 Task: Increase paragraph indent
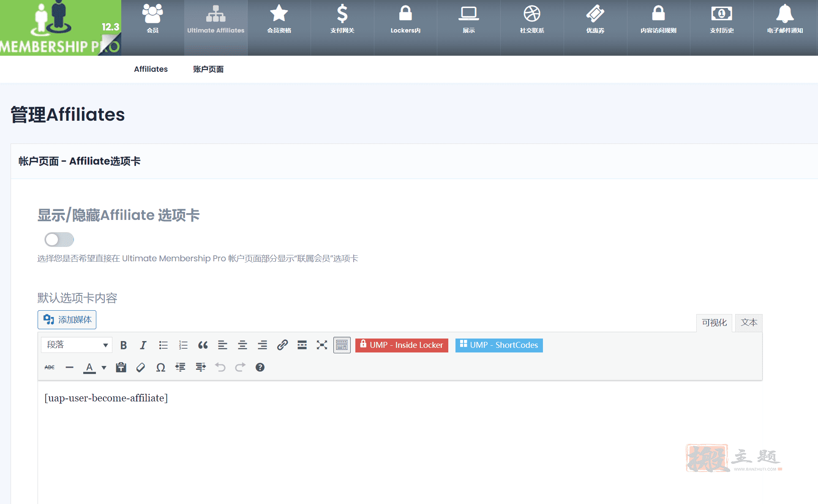pyautogui.click(x=201, y=367)
